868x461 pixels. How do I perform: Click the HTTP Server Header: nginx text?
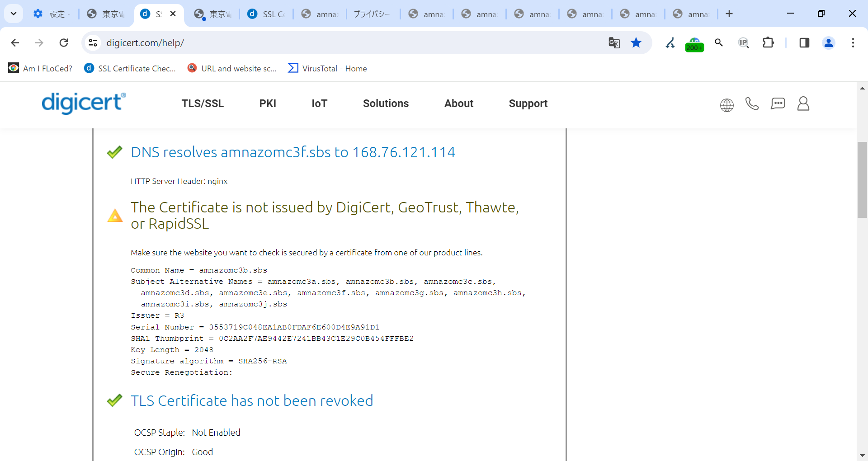tap(179, 181)
